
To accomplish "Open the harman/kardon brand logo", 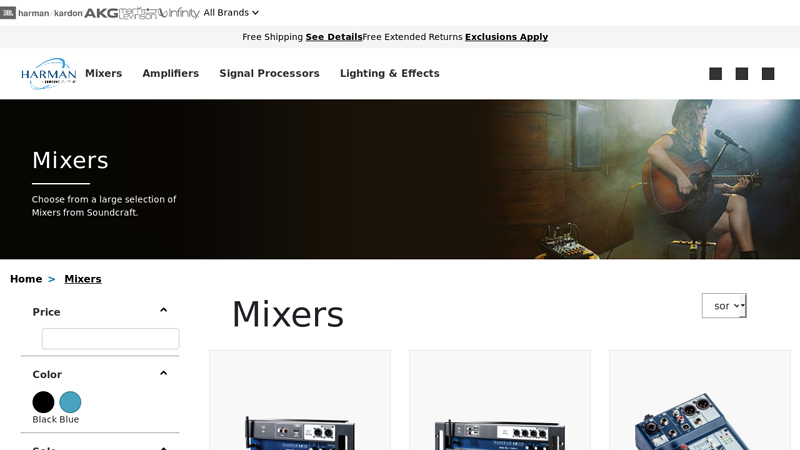I will [x=51, y=13].
